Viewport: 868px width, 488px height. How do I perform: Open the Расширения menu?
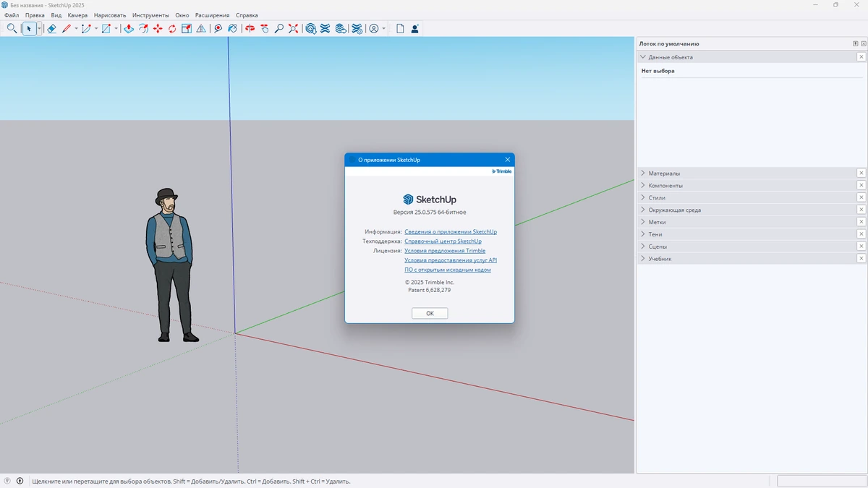tap(212, 15)
